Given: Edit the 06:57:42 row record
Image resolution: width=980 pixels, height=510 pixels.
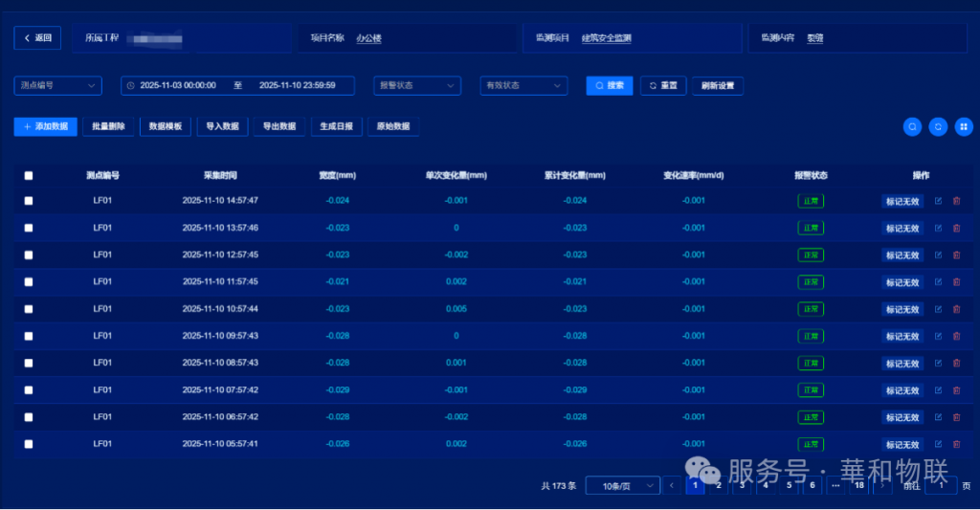Looking at the screenshot, I should [938, 417].
